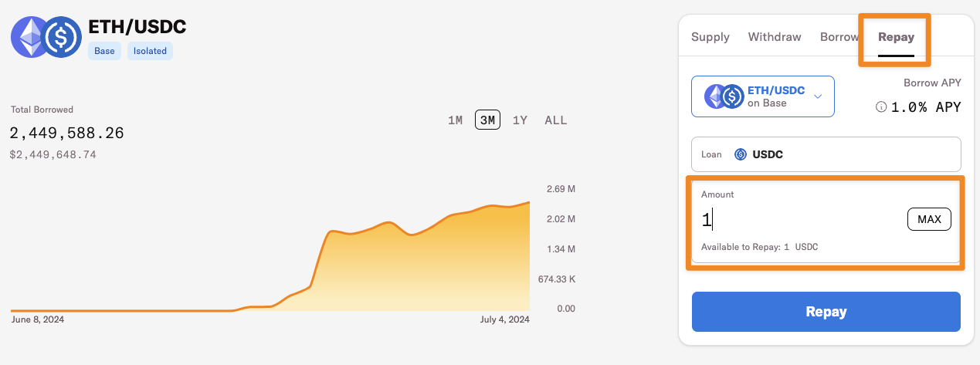The height and width of the screenshot is (365, 980).
Task: Select the 1Y time range
Action: (520, 120)
